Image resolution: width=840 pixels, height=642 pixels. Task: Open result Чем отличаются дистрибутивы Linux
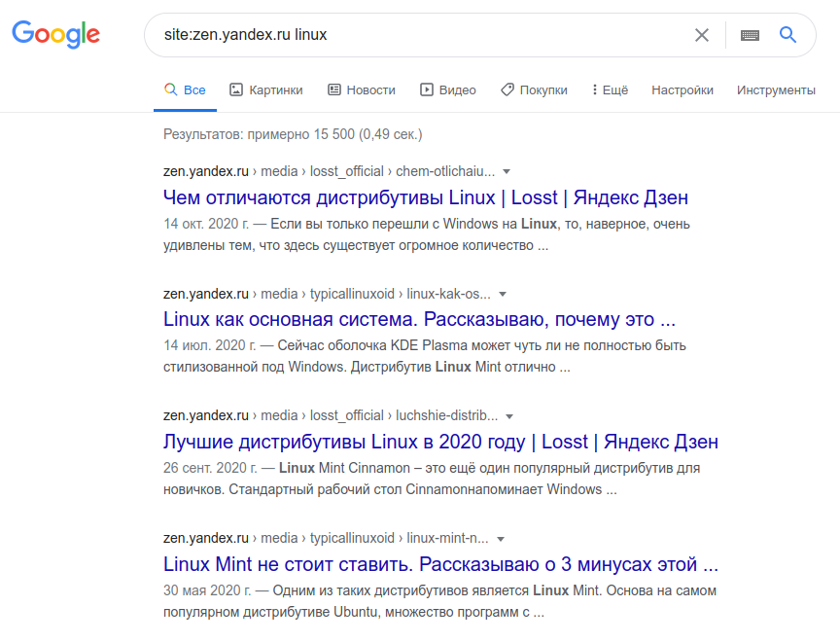click(426, 197)
